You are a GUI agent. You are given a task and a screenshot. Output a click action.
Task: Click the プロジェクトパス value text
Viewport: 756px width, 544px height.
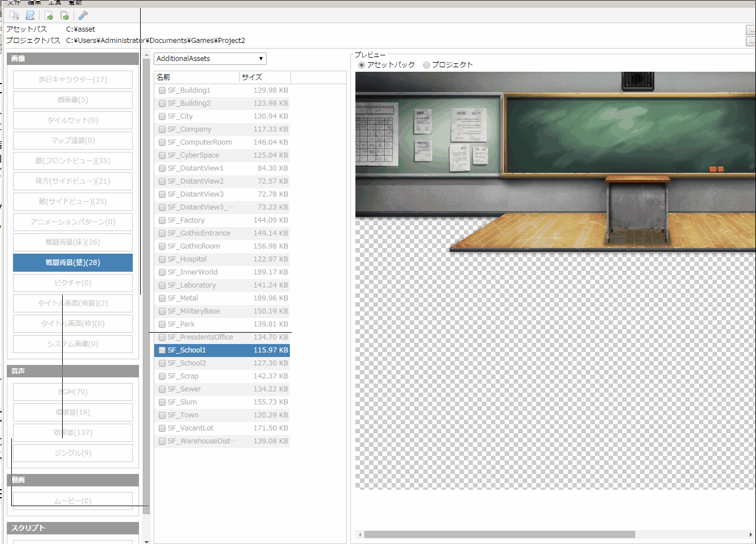click(x=155, y=41)
